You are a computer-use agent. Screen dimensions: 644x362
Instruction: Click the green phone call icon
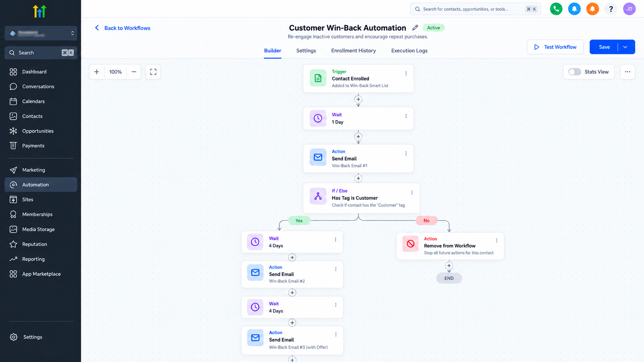tap(556, 9)
